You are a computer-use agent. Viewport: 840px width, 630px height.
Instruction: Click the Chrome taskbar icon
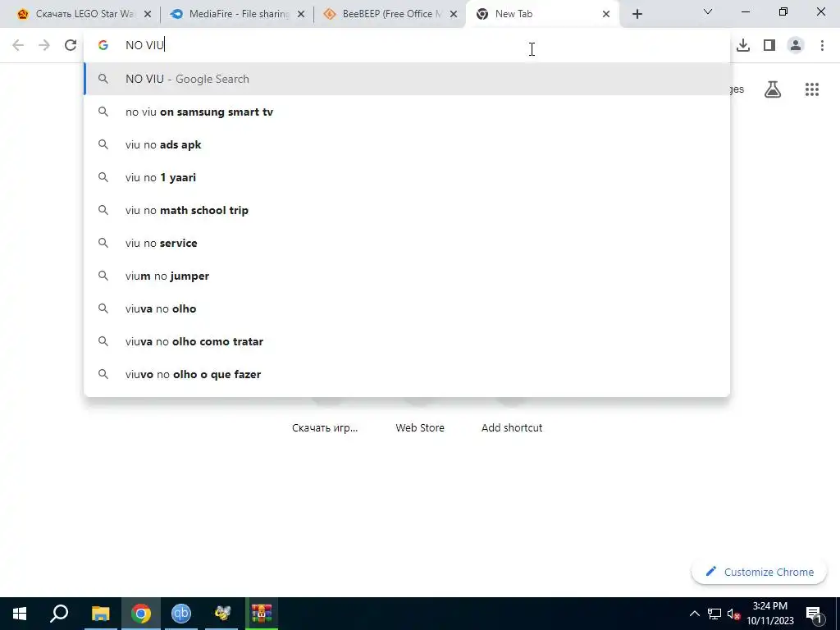[x=141, y=614]
